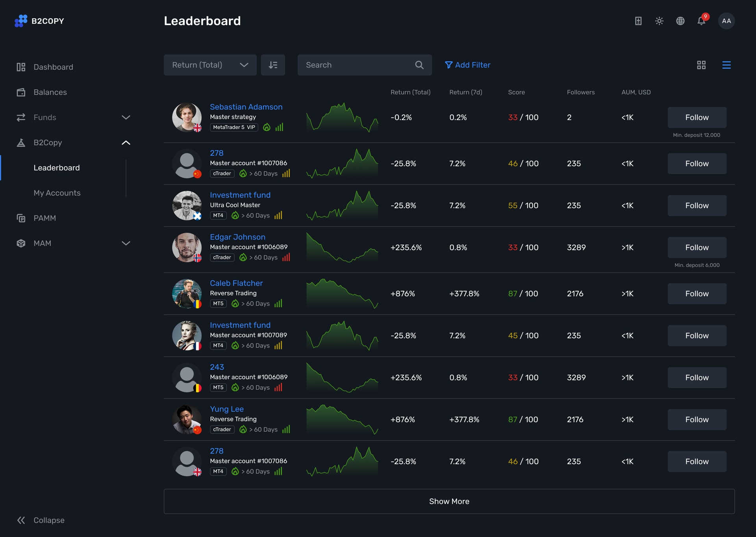
Task: Open the Return (Total) sort dropdown
Action: 210,65
